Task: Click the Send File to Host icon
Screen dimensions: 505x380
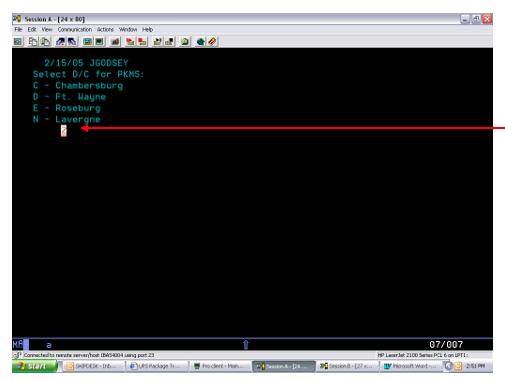Action: coord(60,42)
